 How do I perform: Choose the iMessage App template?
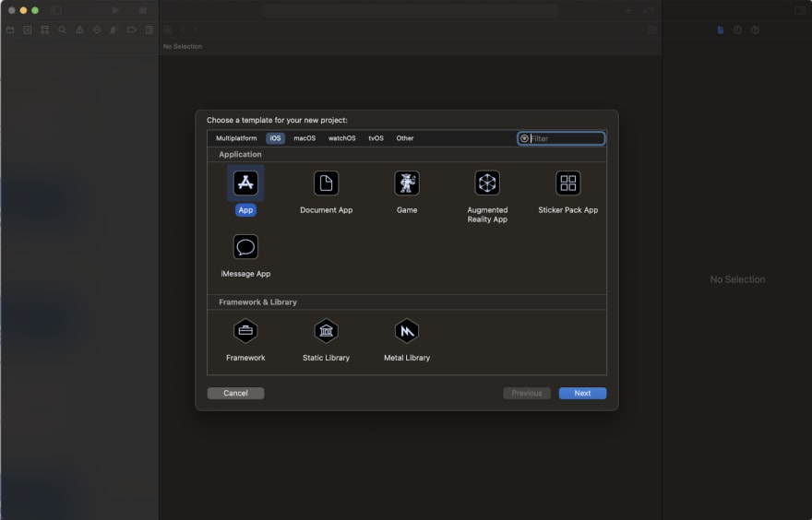click(245, 255)
